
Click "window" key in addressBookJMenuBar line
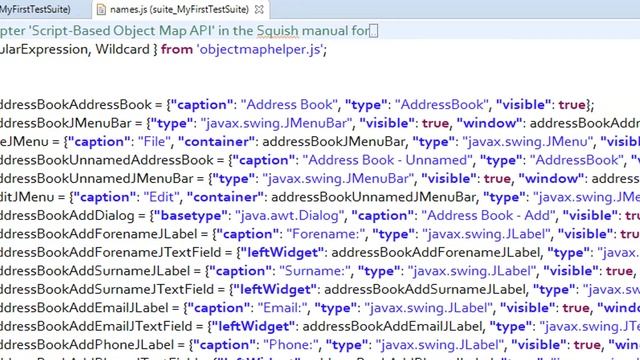point(489,123)
